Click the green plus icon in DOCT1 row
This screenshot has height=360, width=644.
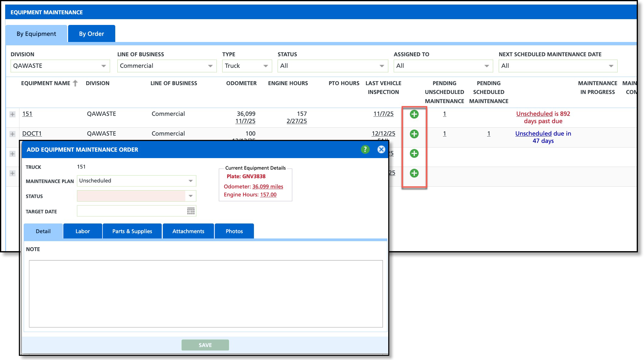pyautogui.click(x=414, y=134)
